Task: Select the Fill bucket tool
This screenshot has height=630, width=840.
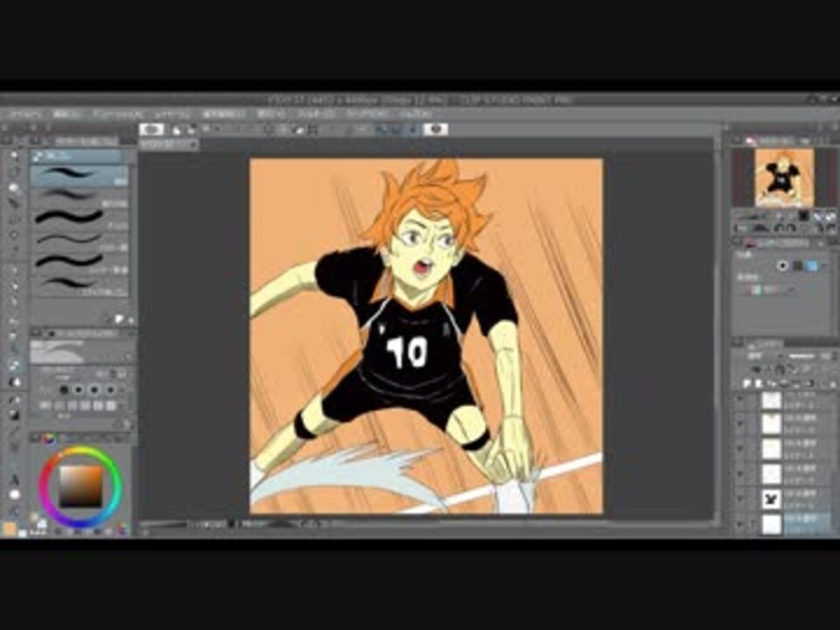Action: [x=15, y=401]
